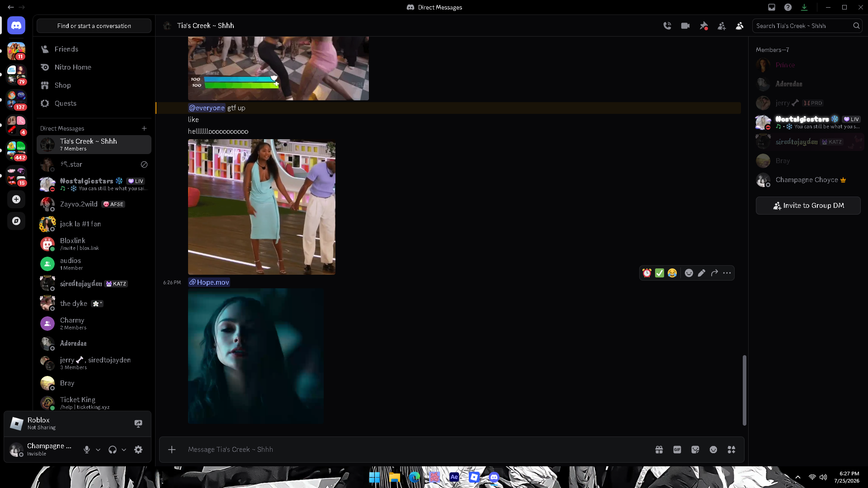
Task: Open Discover servers compass icon
Action: click(x=16, y=221)
